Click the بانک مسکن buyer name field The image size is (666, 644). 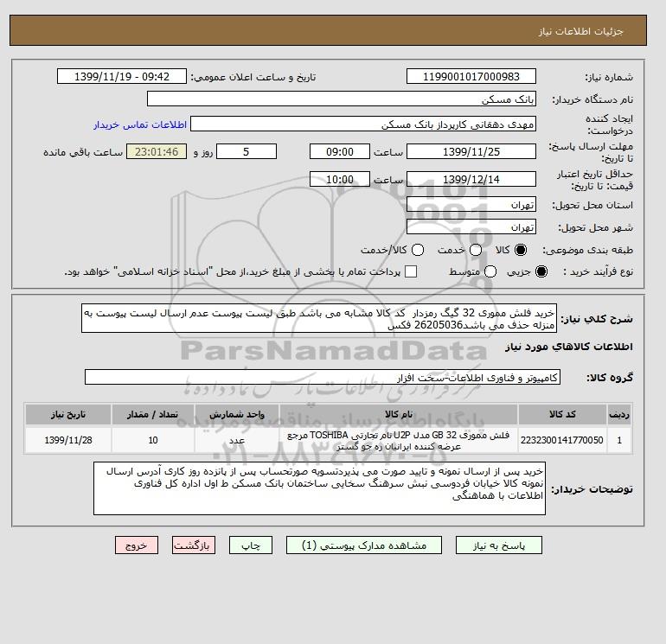click(x=342, y=99)
